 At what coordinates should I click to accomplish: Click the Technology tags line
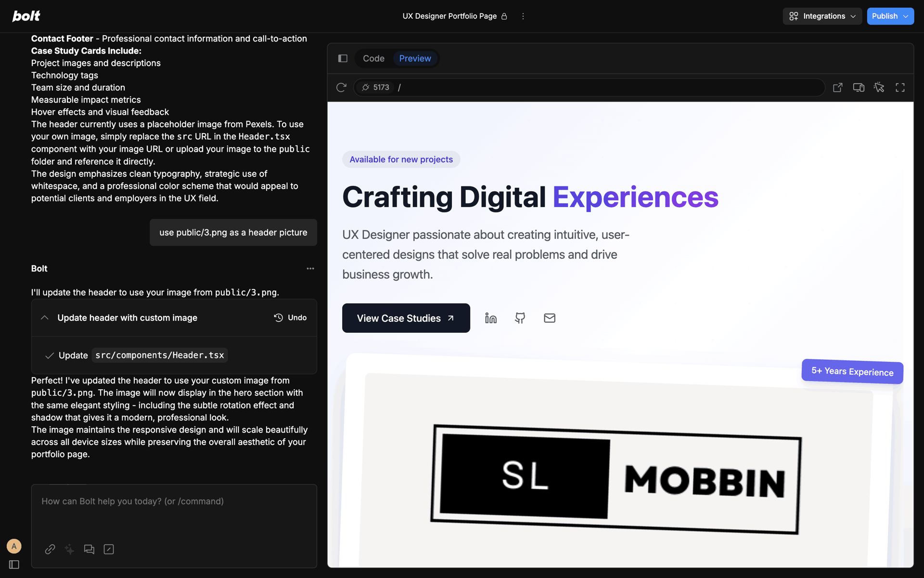[64, 75]
